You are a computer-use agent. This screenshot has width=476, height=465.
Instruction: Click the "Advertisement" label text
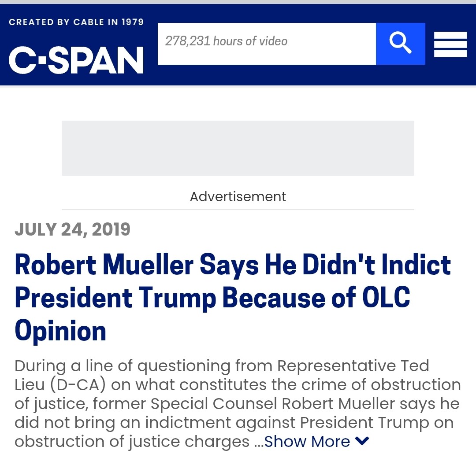pyautogui.click(x=238, y=196)
